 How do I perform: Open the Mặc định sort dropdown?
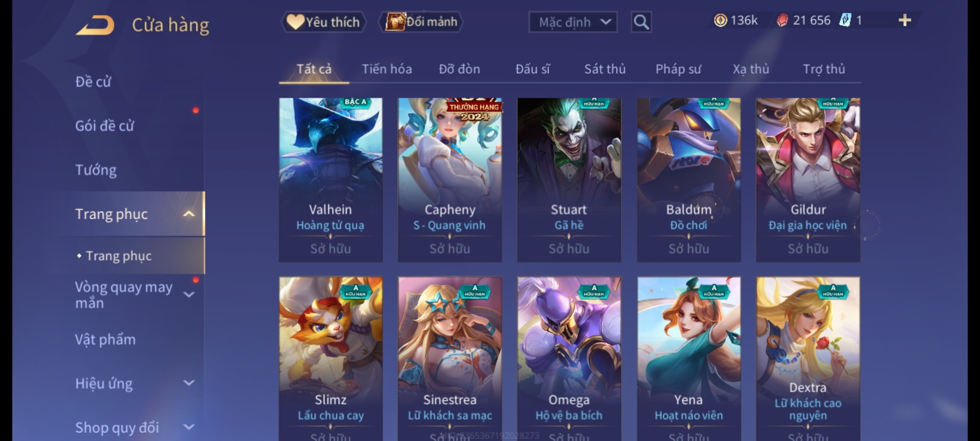coord(573,22)
